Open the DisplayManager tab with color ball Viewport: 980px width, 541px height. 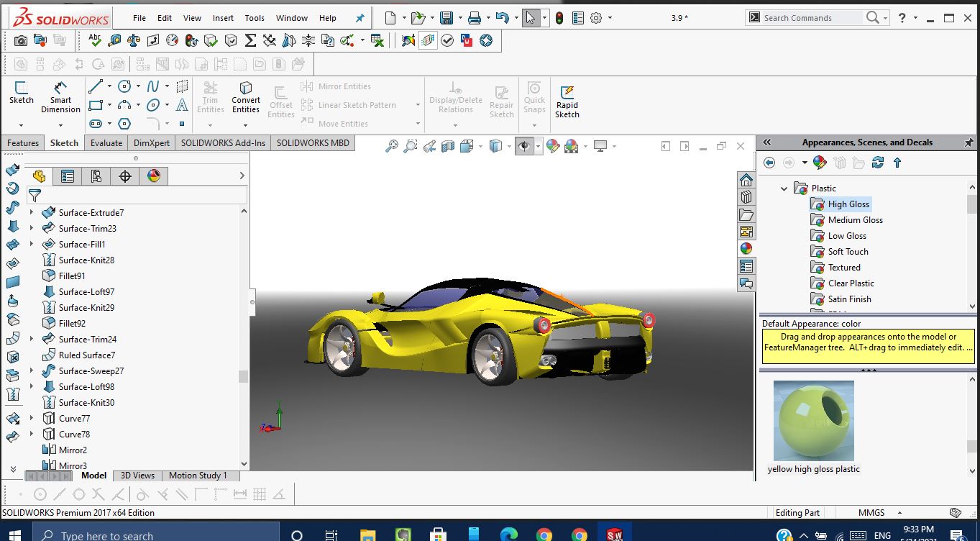point(154,176)
